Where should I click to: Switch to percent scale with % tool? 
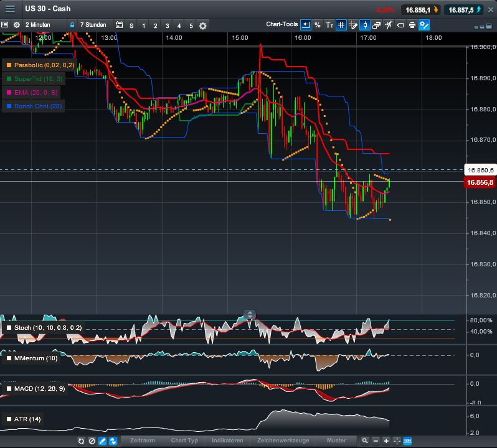click(x=317, y=25)
